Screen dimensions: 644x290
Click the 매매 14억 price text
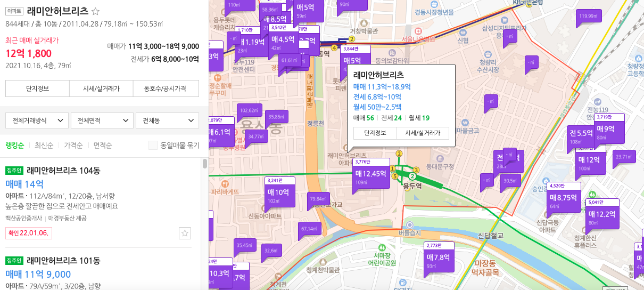point(24,184)
